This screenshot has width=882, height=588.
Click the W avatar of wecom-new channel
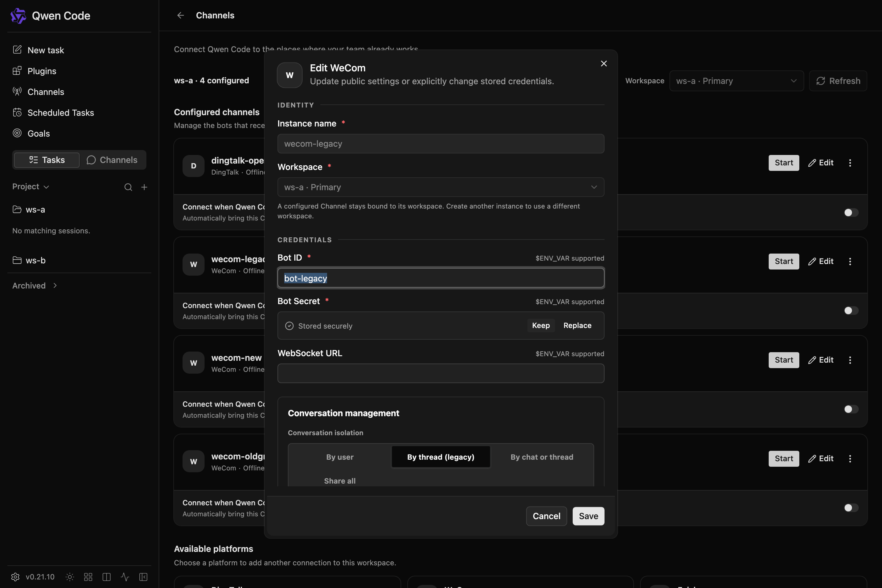coord(194,363)
